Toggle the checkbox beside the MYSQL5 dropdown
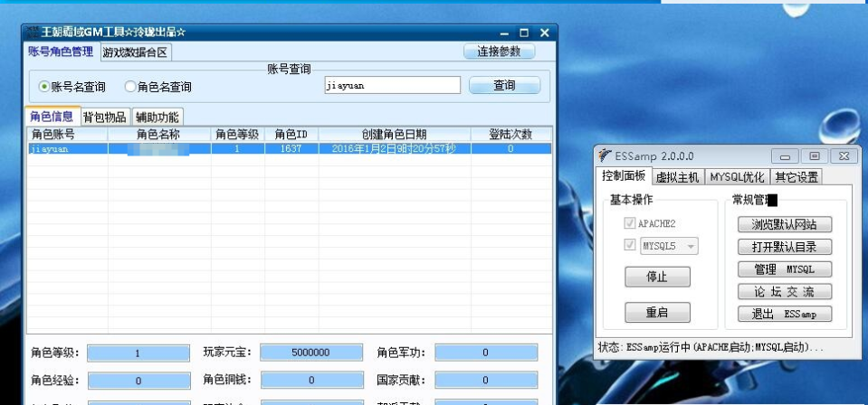 [630, 245]
